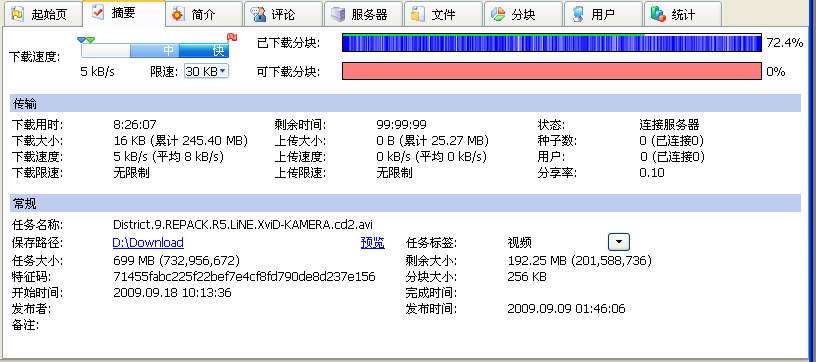
Task: Click the 72.4% downloaded percentage
Action: pyautogui.click(x=785, y=43)
